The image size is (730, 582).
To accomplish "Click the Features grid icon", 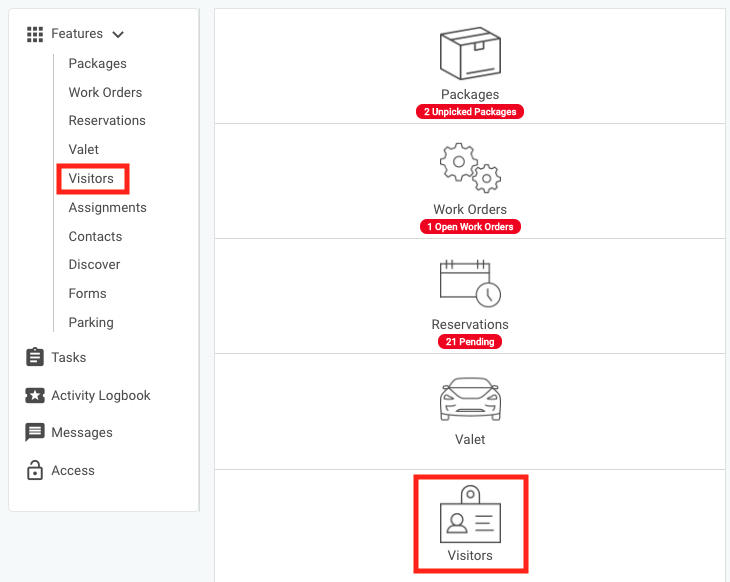I will point(35,34).
